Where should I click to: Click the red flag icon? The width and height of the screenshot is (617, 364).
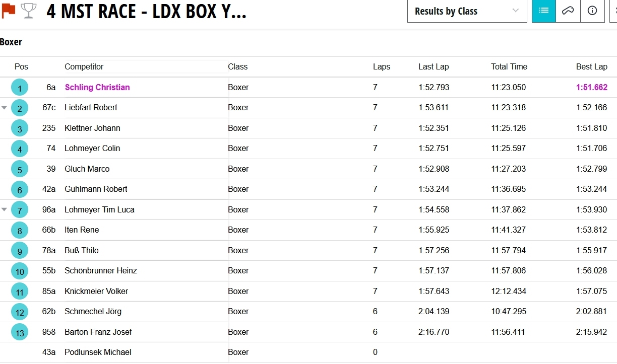(x=9, y=10)
